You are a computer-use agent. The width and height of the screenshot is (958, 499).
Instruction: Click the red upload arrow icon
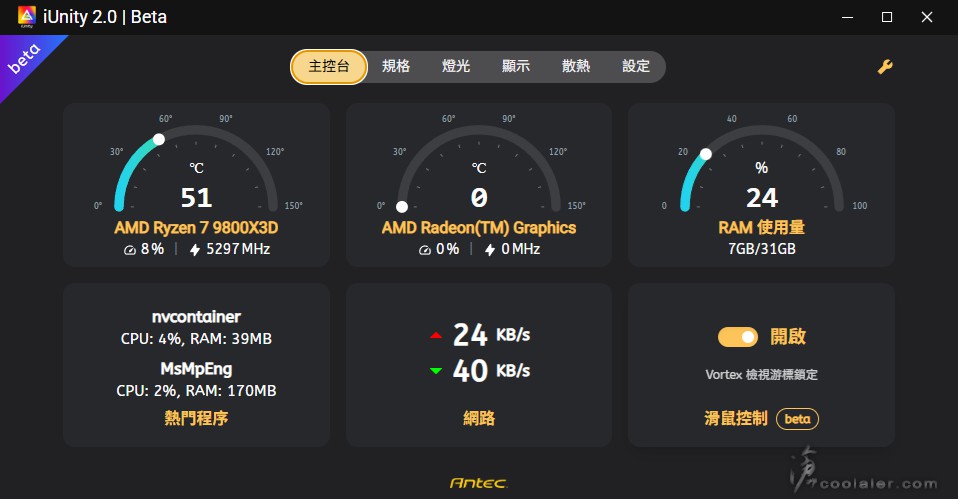pos(435,336)
